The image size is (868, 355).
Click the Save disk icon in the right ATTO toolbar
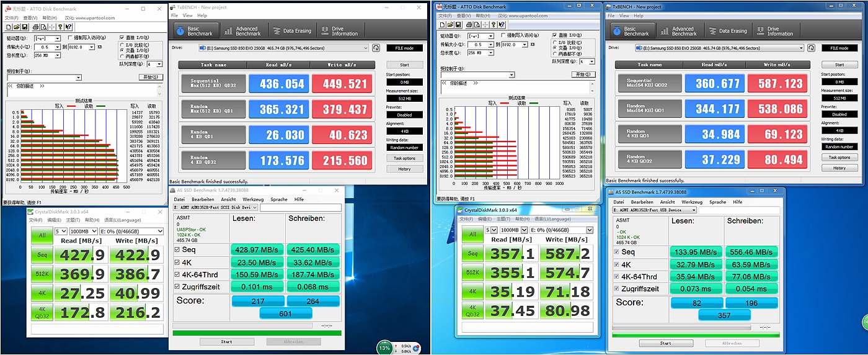458,25
